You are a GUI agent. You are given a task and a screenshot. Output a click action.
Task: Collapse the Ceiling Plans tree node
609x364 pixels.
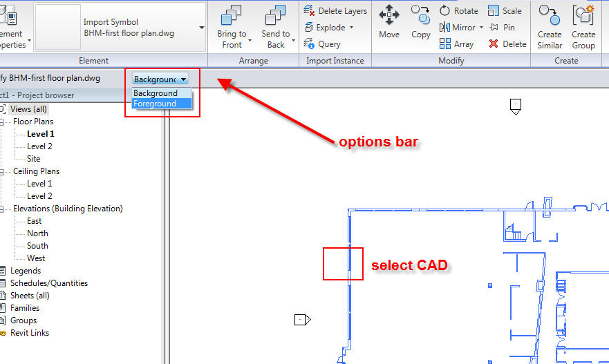tap(2, 172)
